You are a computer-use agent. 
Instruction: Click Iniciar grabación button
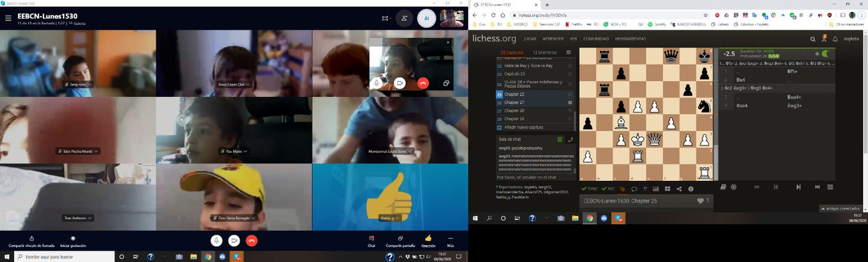pyautogui.click(x=73, y=241)
